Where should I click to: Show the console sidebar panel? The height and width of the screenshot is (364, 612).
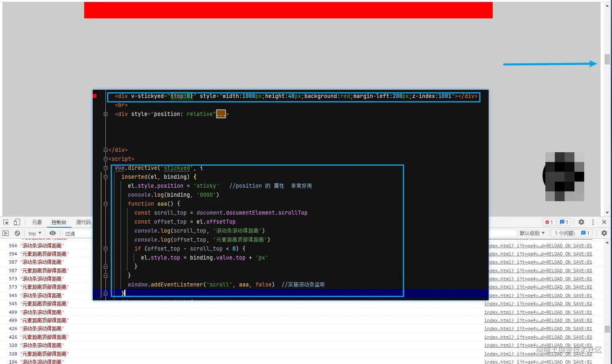pyautogui.click(x=5, y=233)
